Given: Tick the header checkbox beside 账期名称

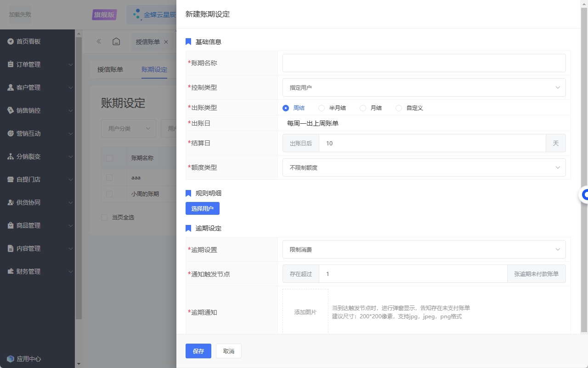Looking at the screenshot, I should 109,158.
